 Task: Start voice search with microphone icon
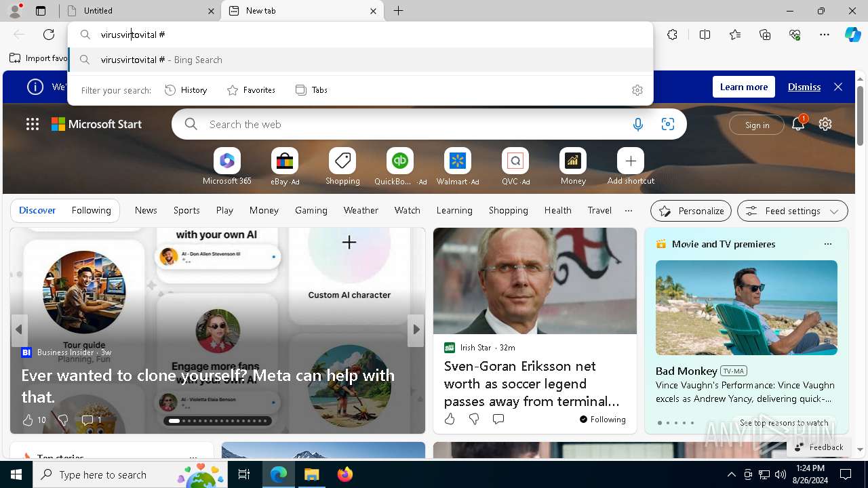coord(637,124)
